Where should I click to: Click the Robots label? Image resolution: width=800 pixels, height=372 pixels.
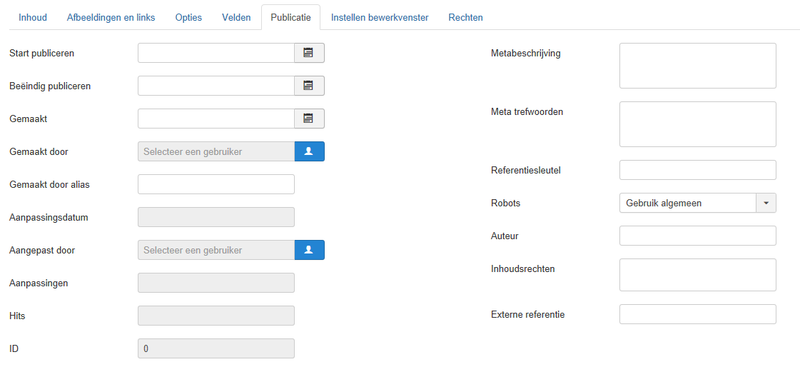click(x=506, y=203)
